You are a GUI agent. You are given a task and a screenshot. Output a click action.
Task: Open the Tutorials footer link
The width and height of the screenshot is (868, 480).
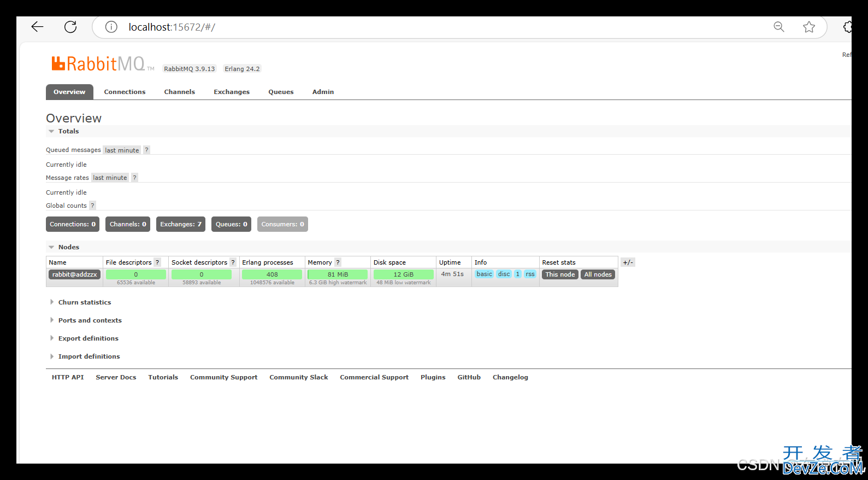(163, 377)
